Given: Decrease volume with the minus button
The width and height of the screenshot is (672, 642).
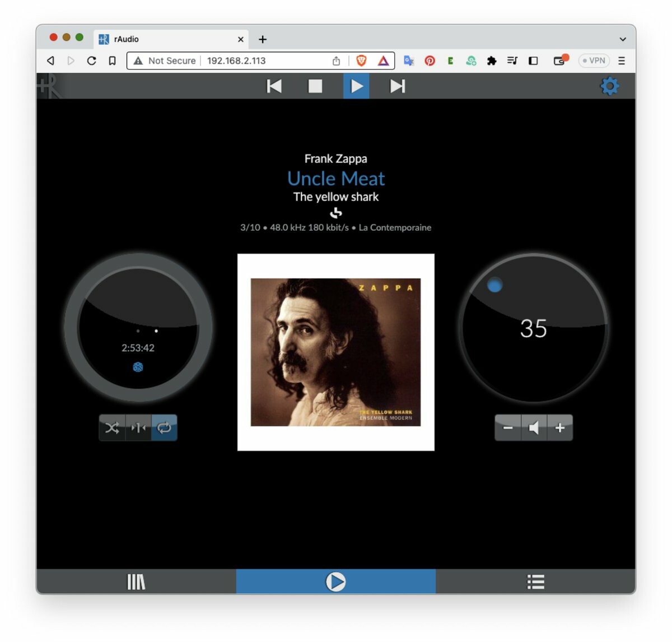Looking at the screenshot, I should point(508,428).
